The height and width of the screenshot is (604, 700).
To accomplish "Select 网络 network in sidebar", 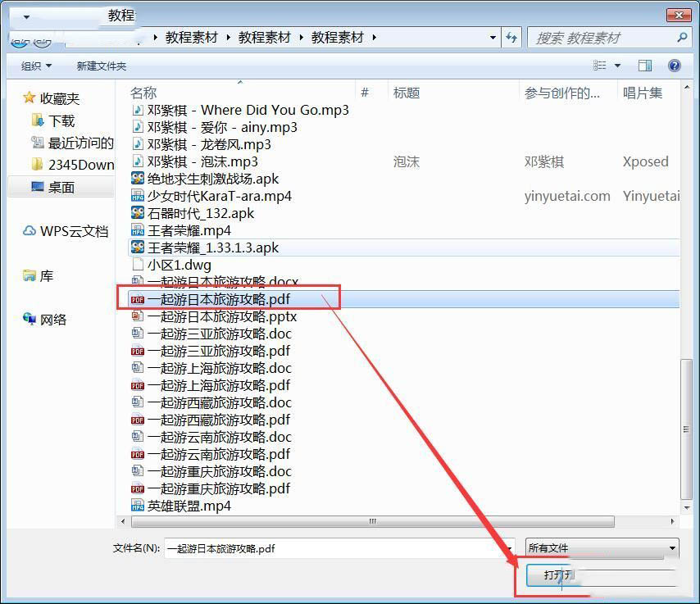I will 44,320.
